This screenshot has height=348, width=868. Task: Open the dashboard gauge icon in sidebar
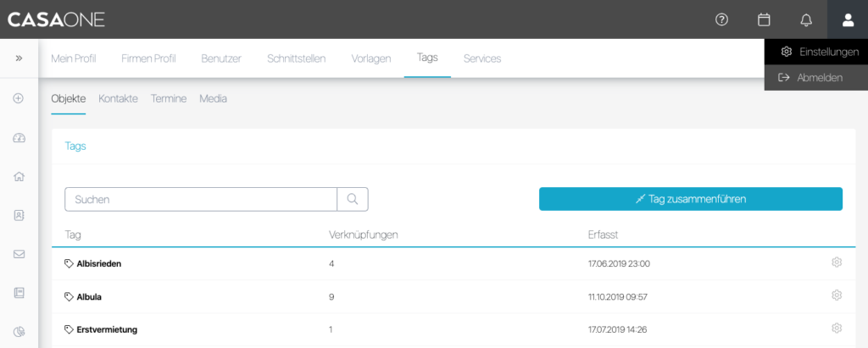[x=19, y=137]
